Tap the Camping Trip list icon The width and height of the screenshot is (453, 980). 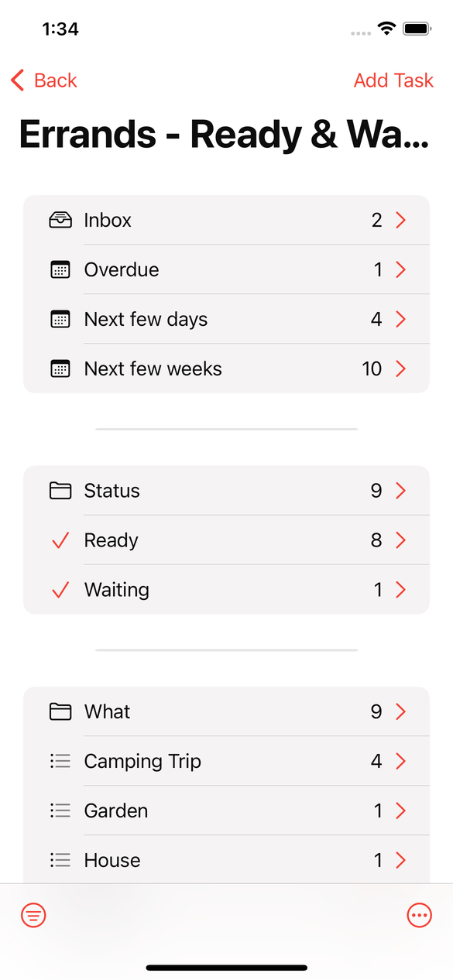pos(60,761)
